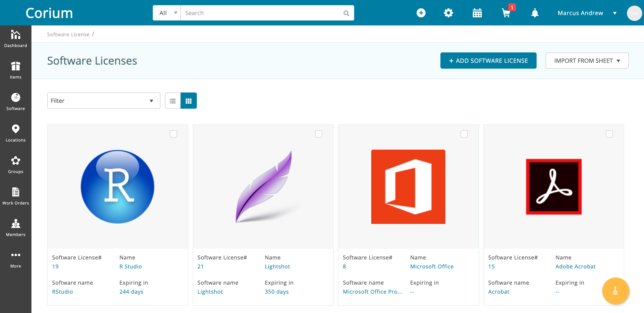The image size is (644, 313).
Task: Open Work Orders in the sidebar
Action: (16, 196)
